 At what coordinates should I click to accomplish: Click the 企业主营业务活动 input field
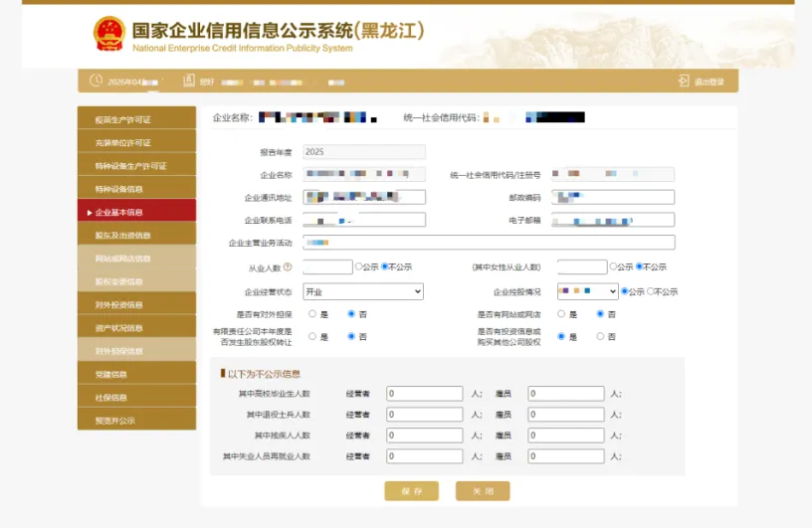point(489,243)
